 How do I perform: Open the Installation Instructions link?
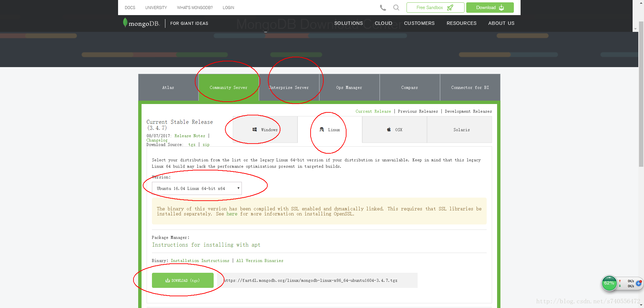tap(200, 261)
